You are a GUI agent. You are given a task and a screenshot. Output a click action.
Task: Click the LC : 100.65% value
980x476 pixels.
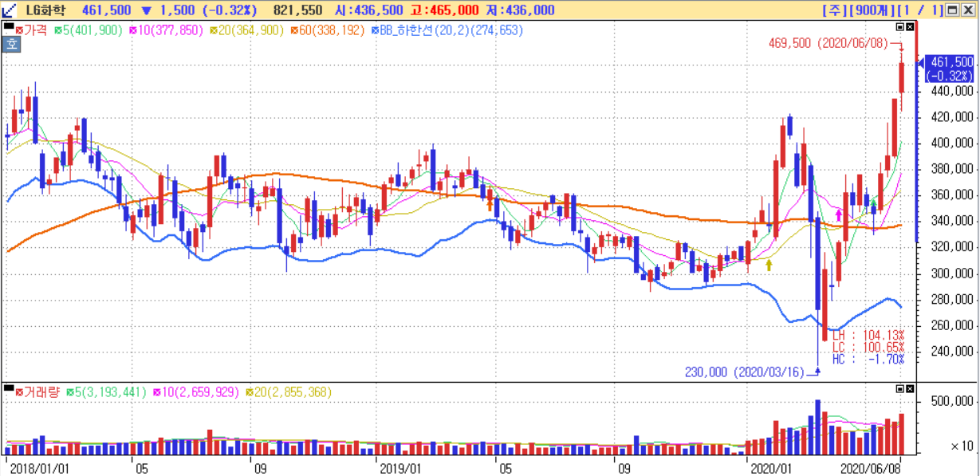pyautogui.click(x=868, y=347)
